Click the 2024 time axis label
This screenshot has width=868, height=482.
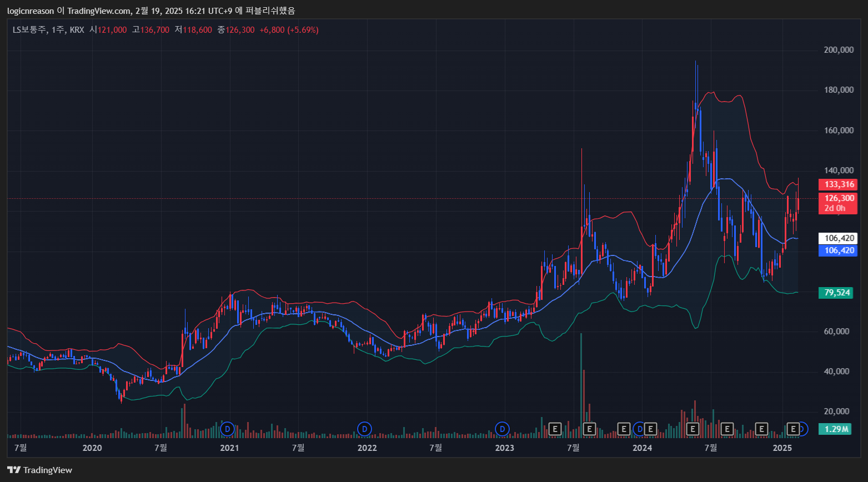(643, 448)
